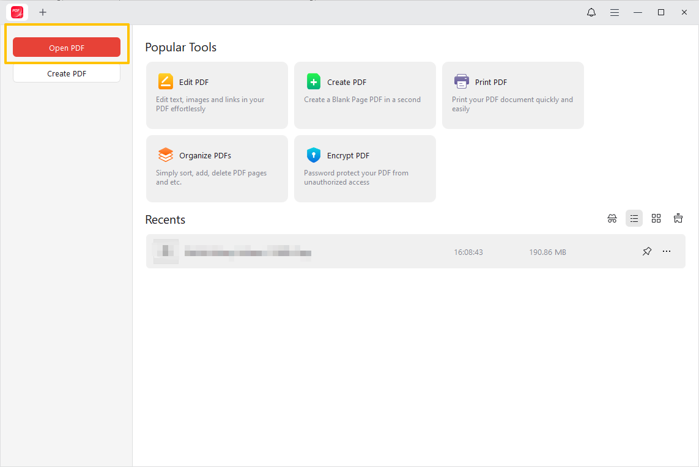Minimize the application window
Viewport: 700px width, 468px height.
tap(638, 13)
